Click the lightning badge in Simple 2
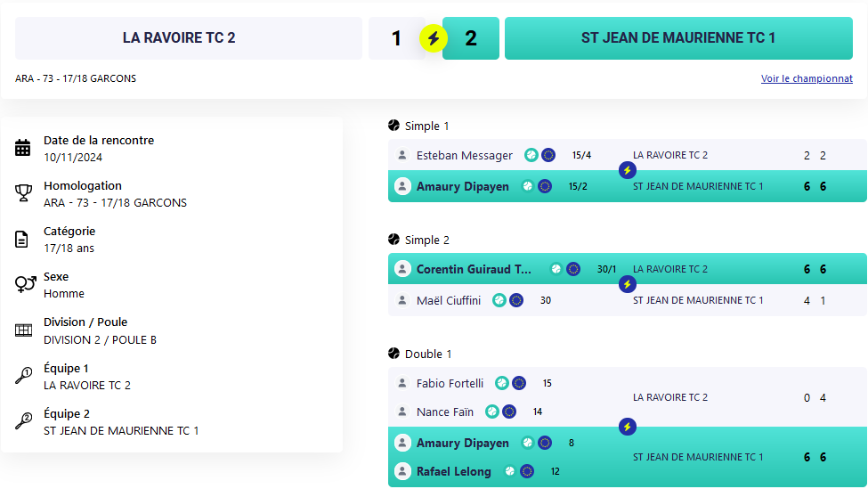Image resolution: width=868 pixels, height=489 pixels. pyautogui.click(x=628, y=285)
